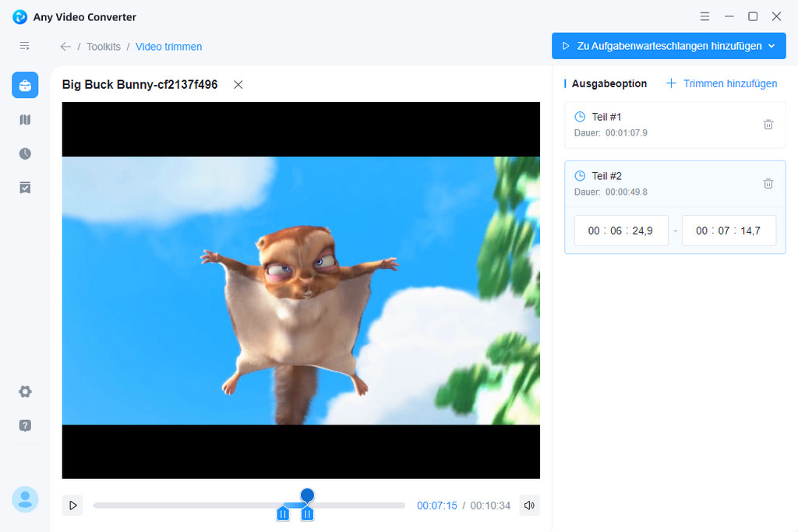Click the Video trimmen breadcrumb
The image size is (798, 532).
tap(168, 47)
